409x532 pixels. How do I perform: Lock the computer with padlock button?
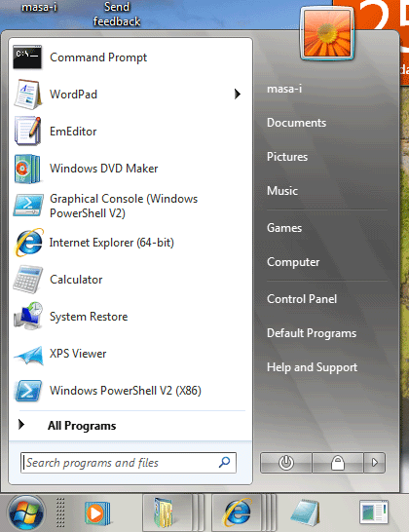click(338, 463)
